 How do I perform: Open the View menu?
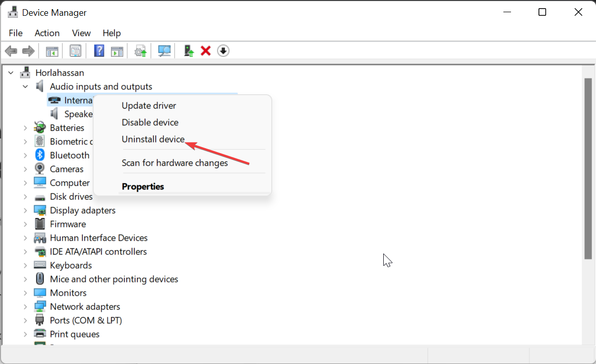click(81, 33)
